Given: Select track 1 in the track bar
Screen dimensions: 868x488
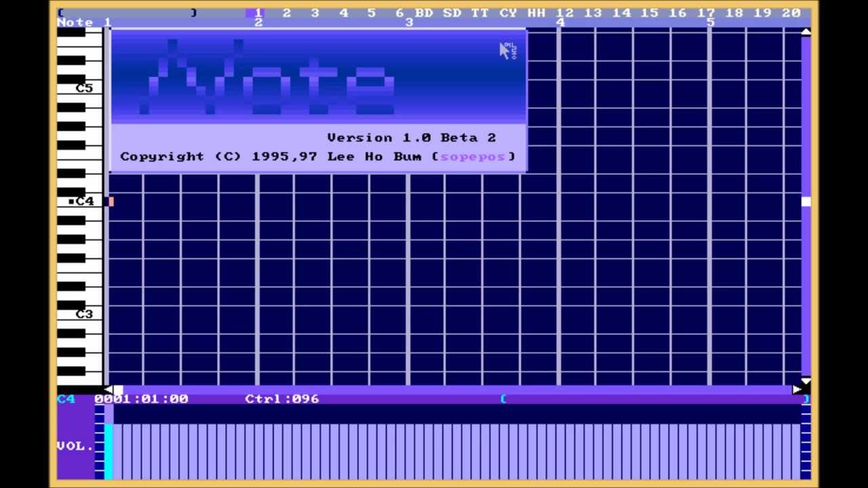Looking at the screenshot, I should [258, 12].
